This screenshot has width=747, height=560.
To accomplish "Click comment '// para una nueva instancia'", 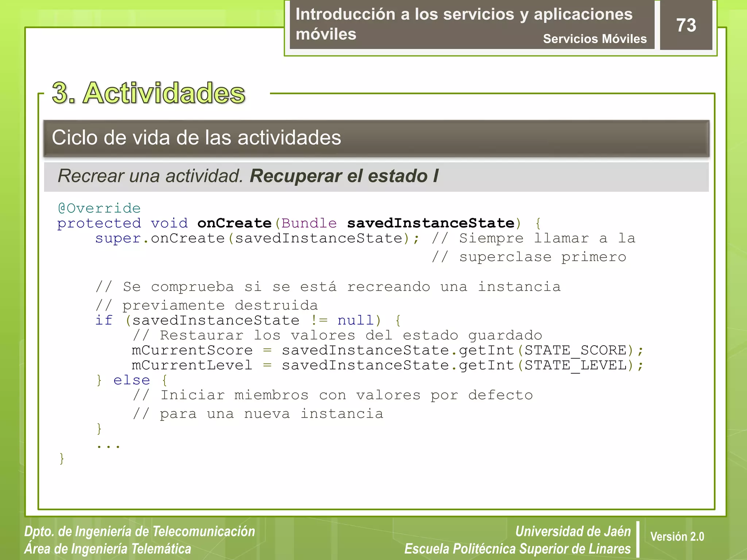I will (x=258, y=414).
